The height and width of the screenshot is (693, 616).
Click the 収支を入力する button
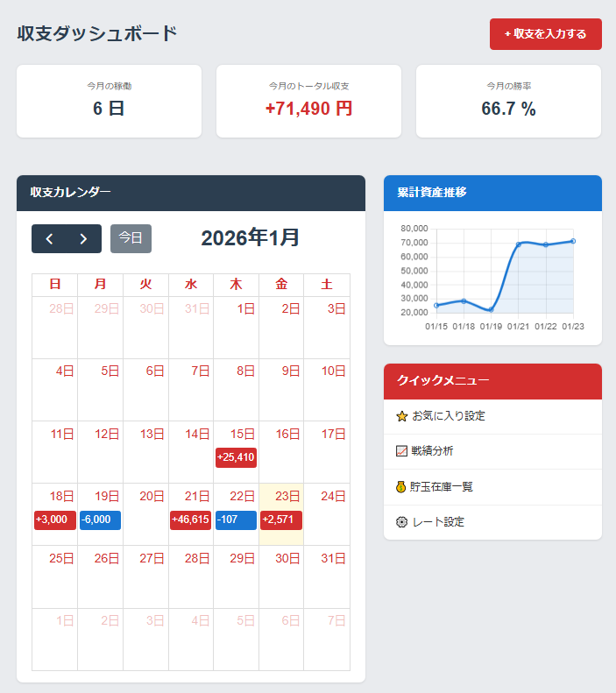[545, 34]
